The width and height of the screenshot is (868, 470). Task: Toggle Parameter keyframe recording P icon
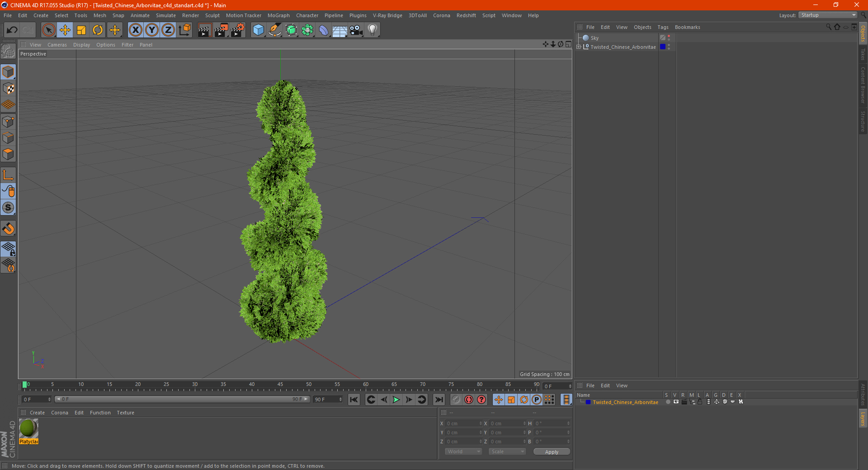(537, 399)
